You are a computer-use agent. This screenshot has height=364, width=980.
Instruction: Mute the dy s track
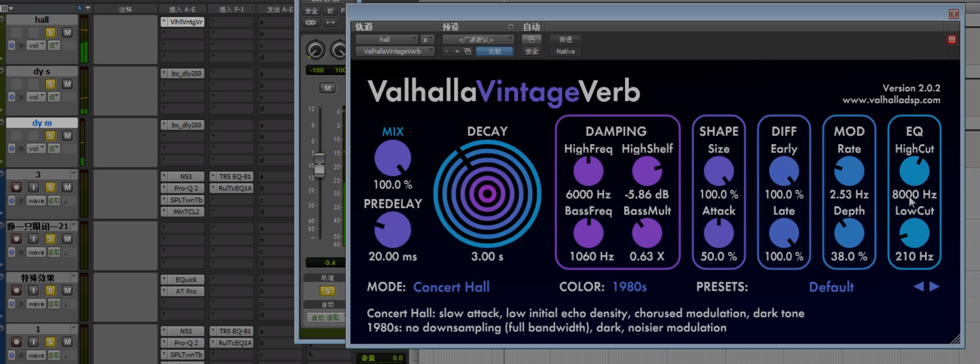click(67, 84)
